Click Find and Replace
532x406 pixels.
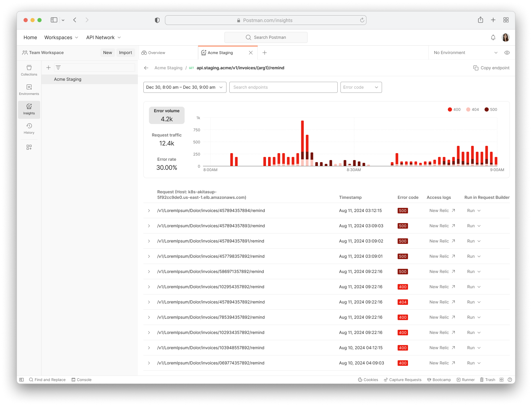pyautogui.click(x=47, y=380)
